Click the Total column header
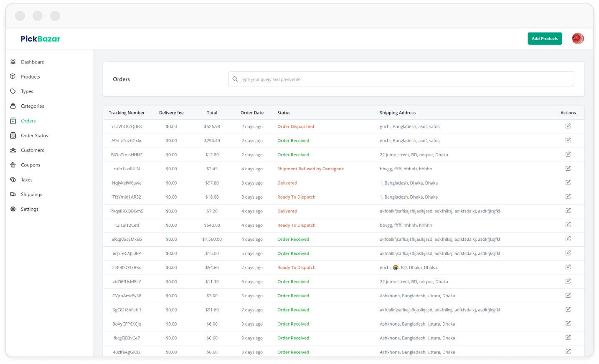 click(212, 113)
